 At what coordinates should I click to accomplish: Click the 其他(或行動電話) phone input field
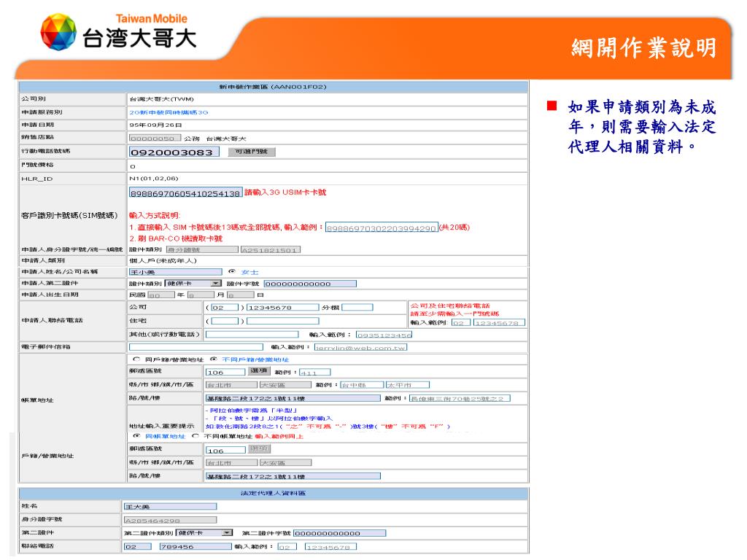point(252,334)
